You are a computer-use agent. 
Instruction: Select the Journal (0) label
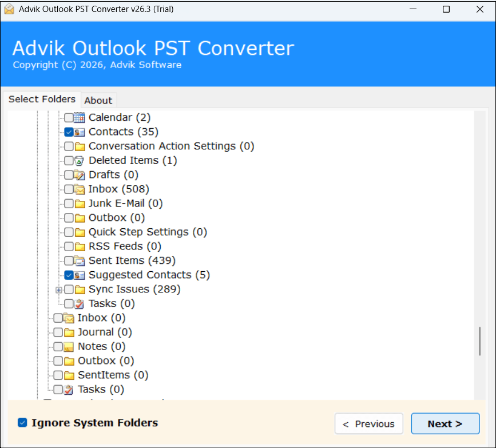click(x=105, y=332)
